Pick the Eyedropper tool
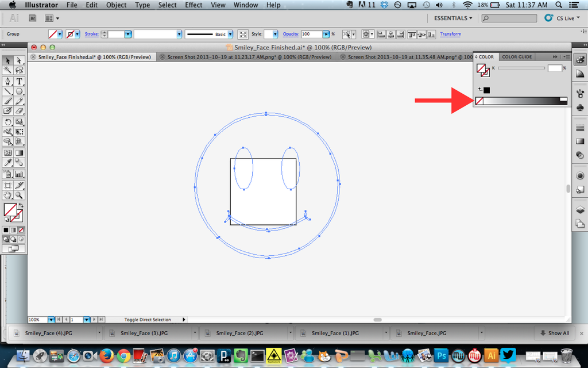Viewport: 588px width, 368px height. tap(8, 163)
